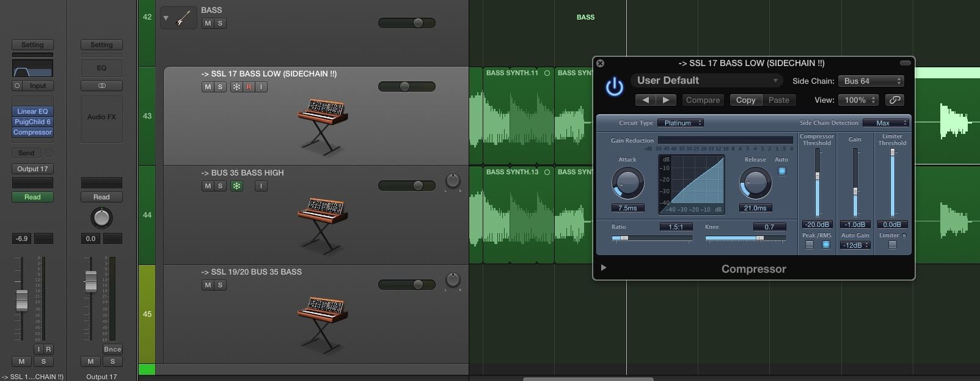
Task: Select Peak detection checkbox in Compressor
Action: pos(810,245)
